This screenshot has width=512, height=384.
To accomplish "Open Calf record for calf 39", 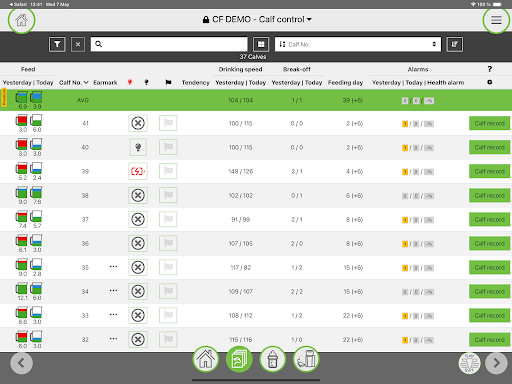I will pos(489,171).
